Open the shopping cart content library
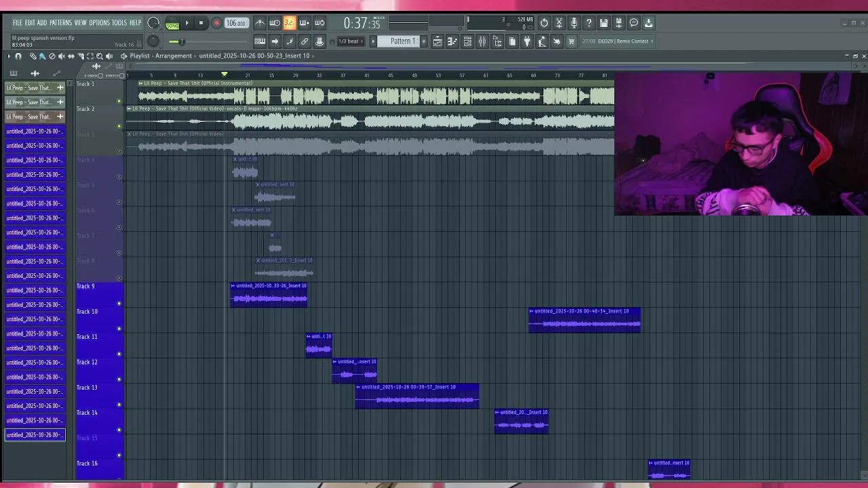The width and height of the screenshot is (868, 488). 571,41
